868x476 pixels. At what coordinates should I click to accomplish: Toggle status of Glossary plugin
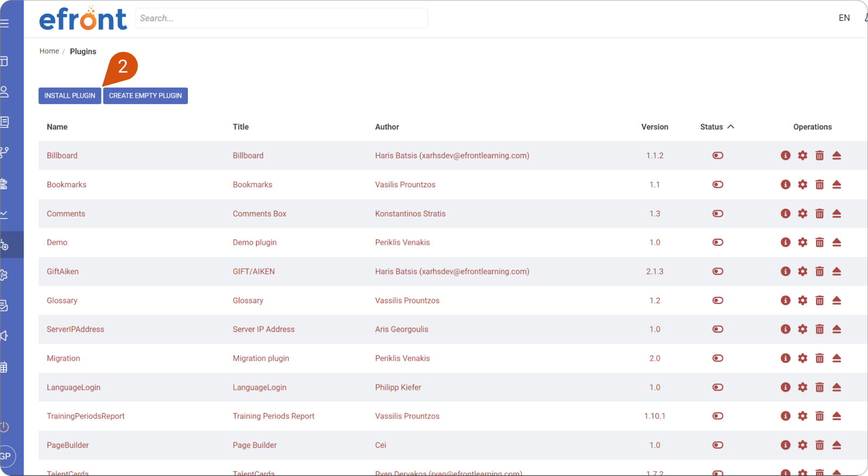click(x=718, y=300)
